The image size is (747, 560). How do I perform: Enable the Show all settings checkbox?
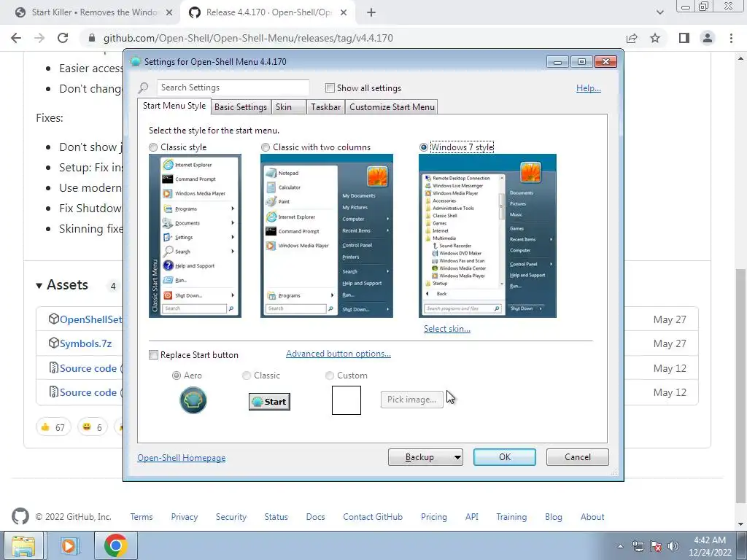[330, 87]
